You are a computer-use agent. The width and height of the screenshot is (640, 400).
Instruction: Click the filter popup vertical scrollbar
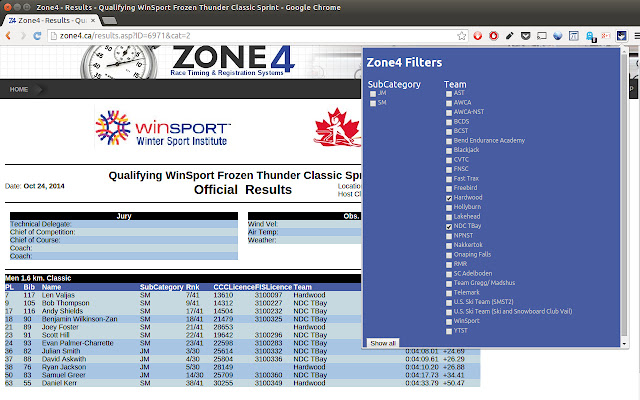tap(624, 195)
